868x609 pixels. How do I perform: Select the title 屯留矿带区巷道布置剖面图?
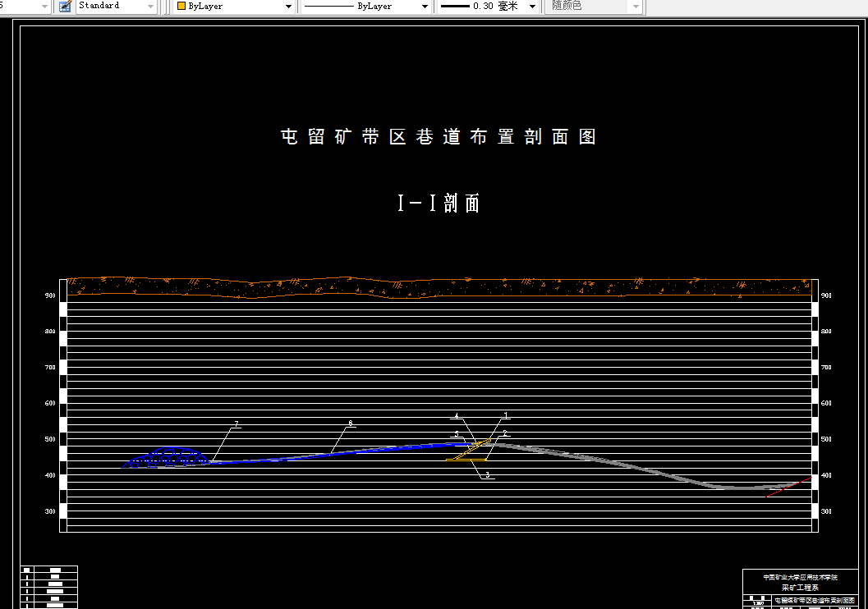click(x=437, y=136)
